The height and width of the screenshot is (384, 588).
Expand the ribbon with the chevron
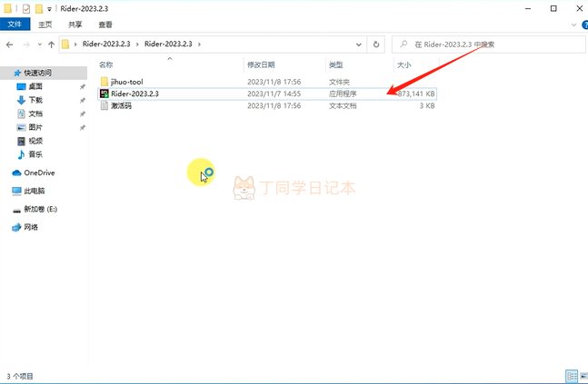[573, 25]
